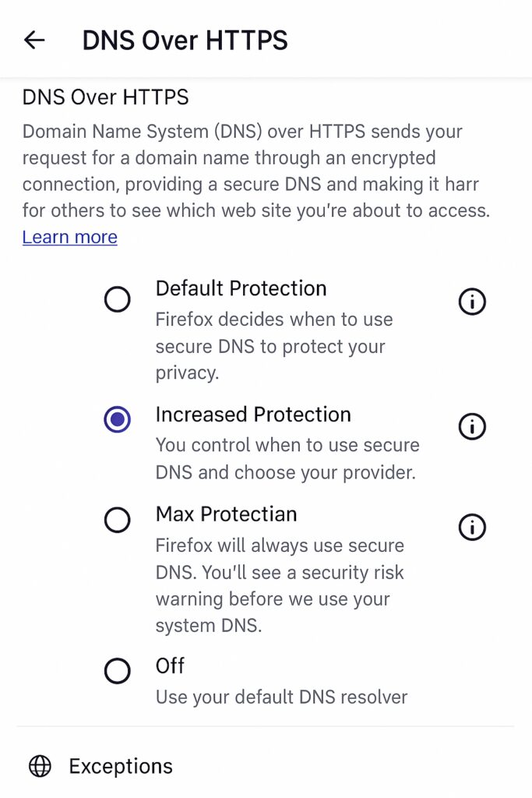Image resolution: width=532 pixels, height=798 pixels.
Task: Click the Max Protection label text
Action: [x=226, y=514]
